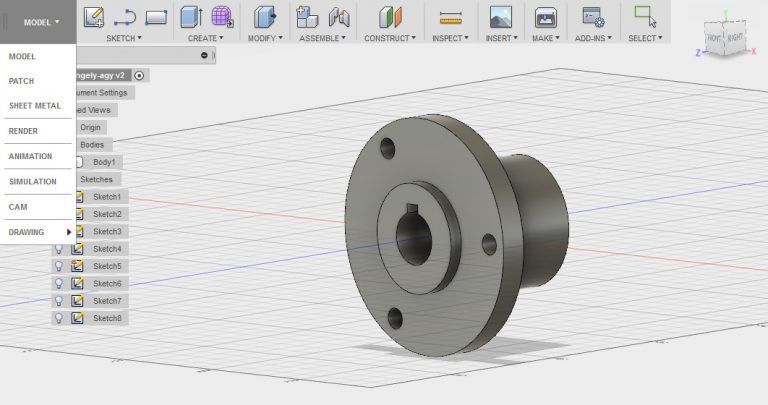
Task: Toggle visibility lightbulb for Sketch5
Action: click(x=59, y=266)
